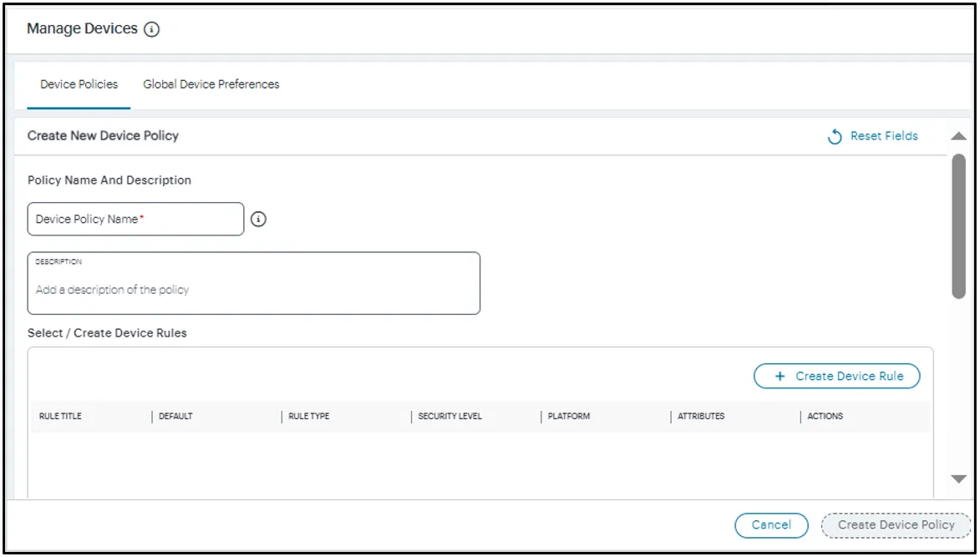Click the RULE TITLE column header
980x557 pixels.
[x=61, y=417]
